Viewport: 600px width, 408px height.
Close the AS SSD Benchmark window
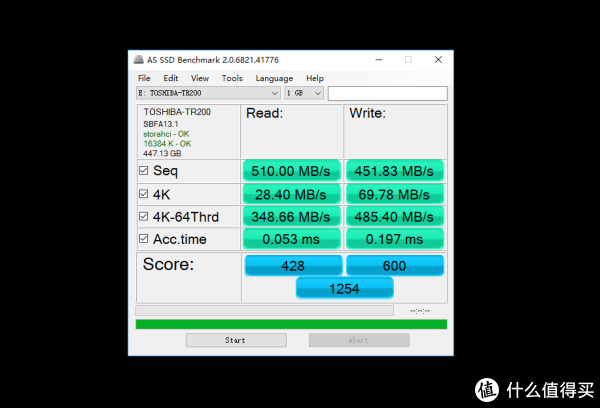(439, 60)
